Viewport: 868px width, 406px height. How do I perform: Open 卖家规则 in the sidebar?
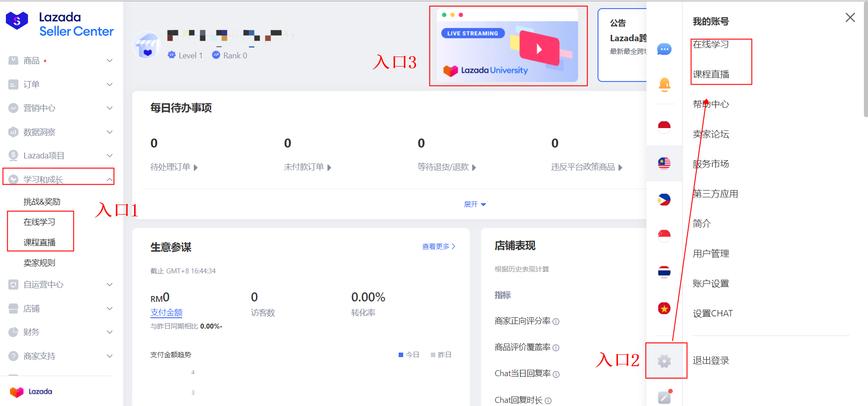[39, 263]
